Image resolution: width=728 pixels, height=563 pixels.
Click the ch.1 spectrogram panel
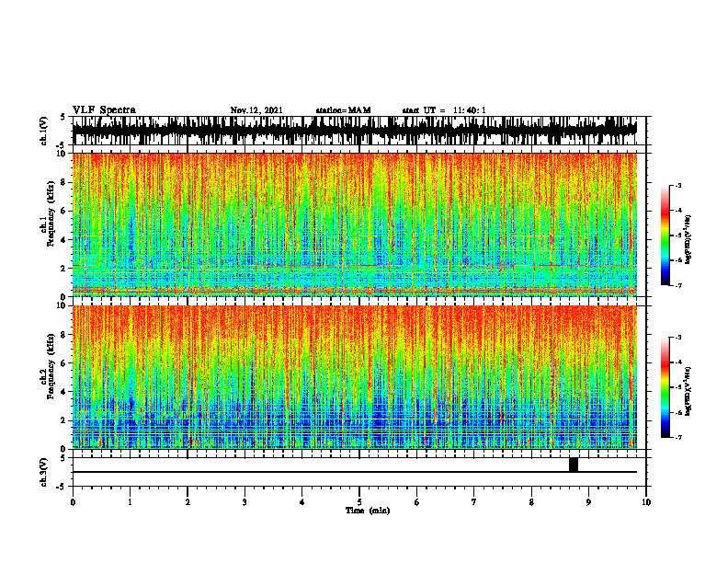pos(354,224)
